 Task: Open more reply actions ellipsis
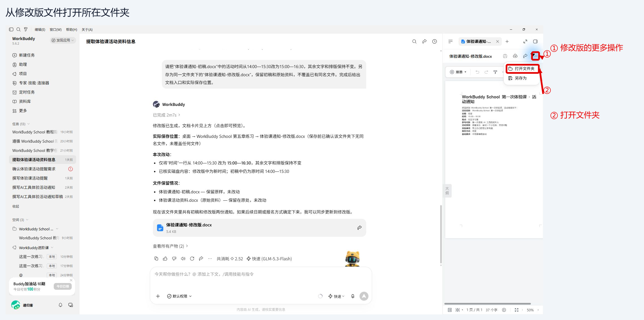[210, 259]
